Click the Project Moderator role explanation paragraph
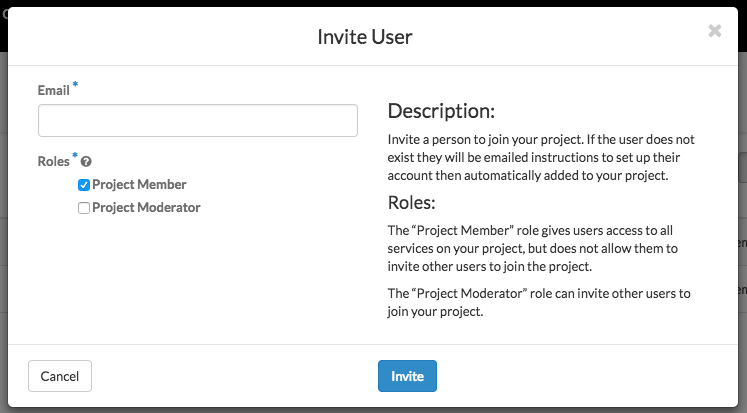The width and height of the screenshot is (747, 413). [x=539, y=302]
